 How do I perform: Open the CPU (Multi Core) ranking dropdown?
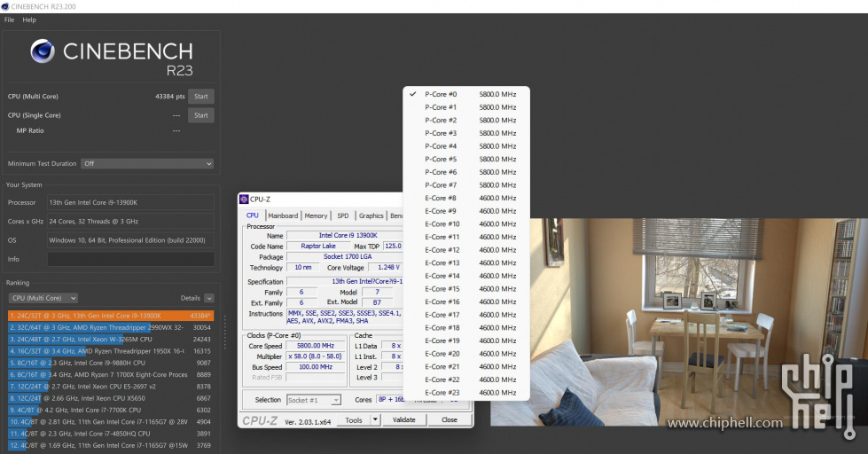(x=43, y=298)
